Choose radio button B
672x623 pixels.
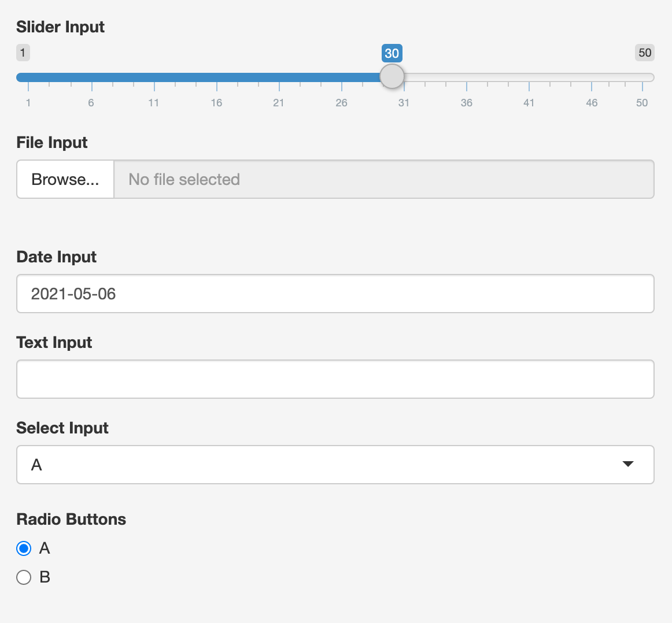click(24, 577)
